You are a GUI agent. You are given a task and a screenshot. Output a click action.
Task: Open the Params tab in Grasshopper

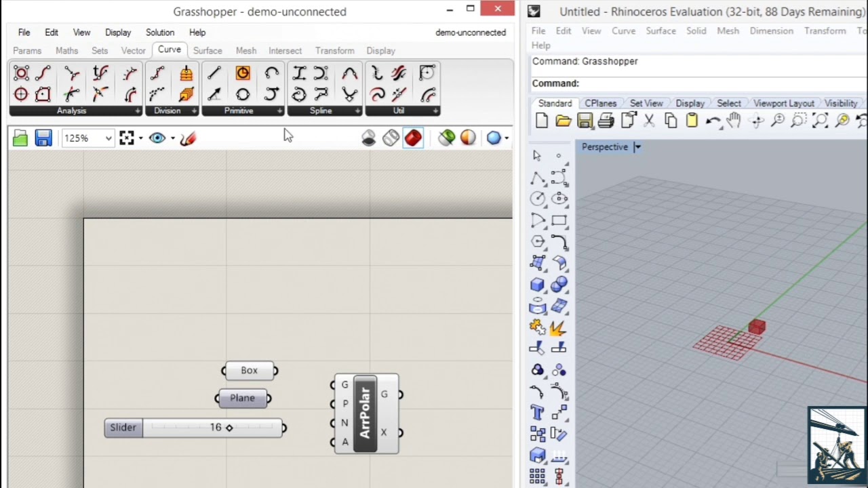pos(27,51)
